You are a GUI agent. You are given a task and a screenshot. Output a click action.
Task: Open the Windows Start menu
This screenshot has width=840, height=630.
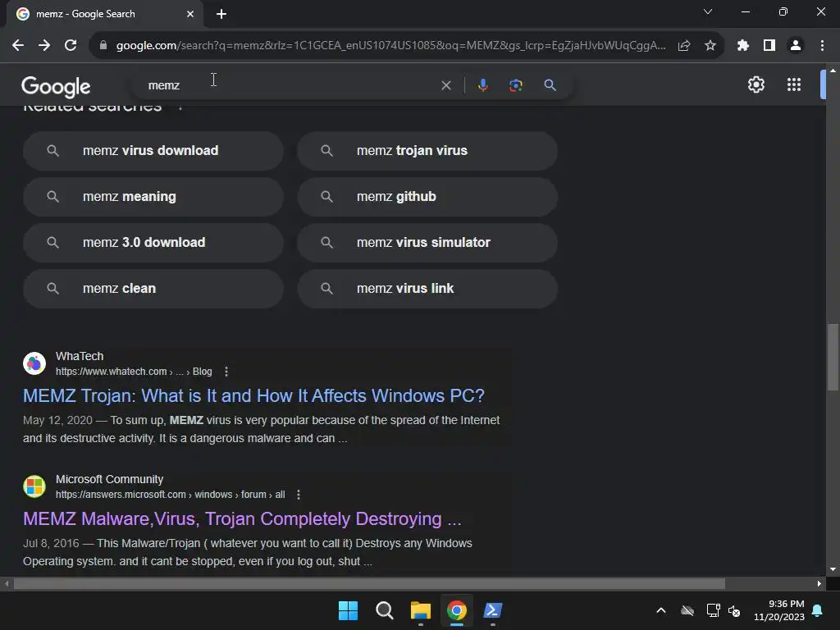(348, 610)
